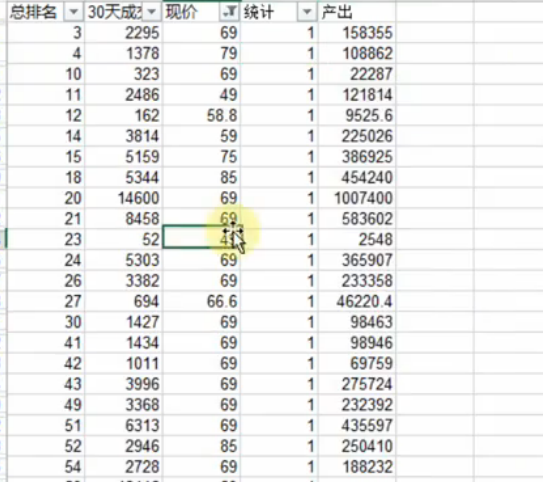Screen dimensions: 543x482
Task: Click the cell with 5344
Action: (123, 178)
